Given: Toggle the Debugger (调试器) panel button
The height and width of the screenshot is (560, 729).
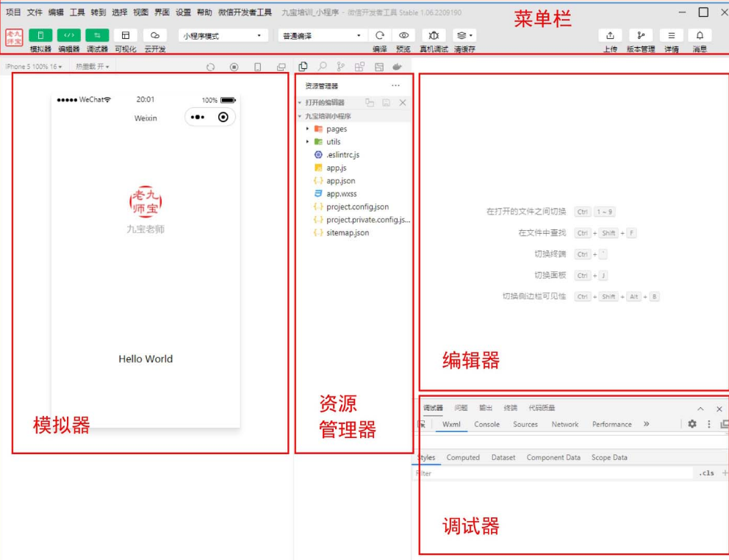Looking at the screenshot, I should pyautogui.click(x=97, y=35).
